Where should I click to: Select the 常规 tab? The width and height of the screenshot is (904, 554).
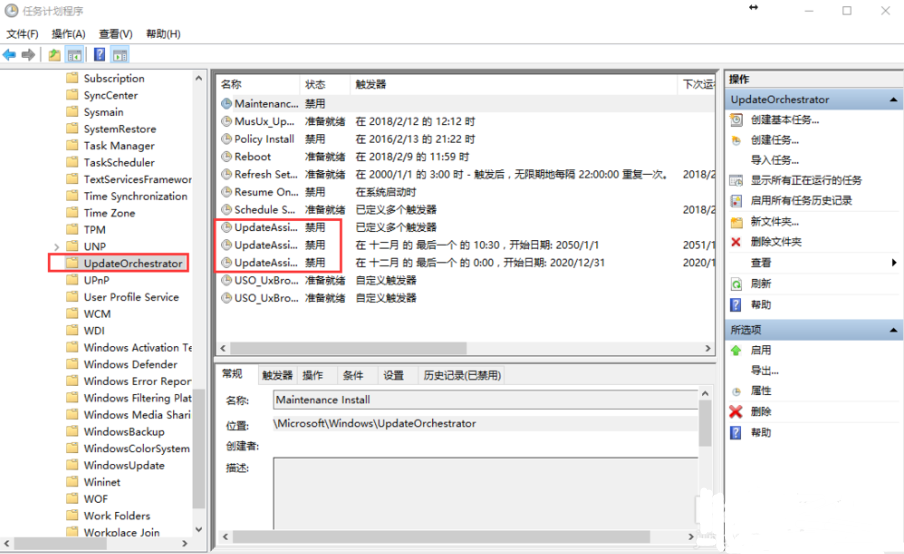[233, 374]
